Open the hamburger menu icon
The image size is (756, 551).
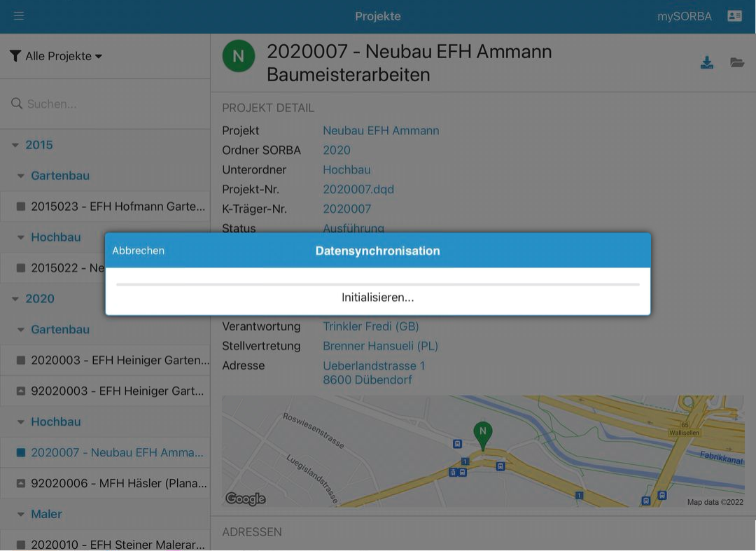[x=19, y=16]
